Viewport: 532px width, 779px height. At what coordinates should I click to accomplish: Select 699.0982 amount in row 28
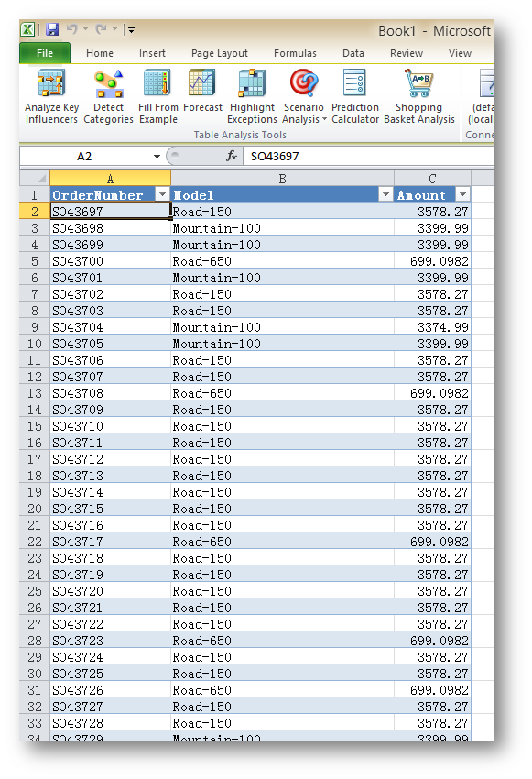pyautogui.click(x=432, y=641)
